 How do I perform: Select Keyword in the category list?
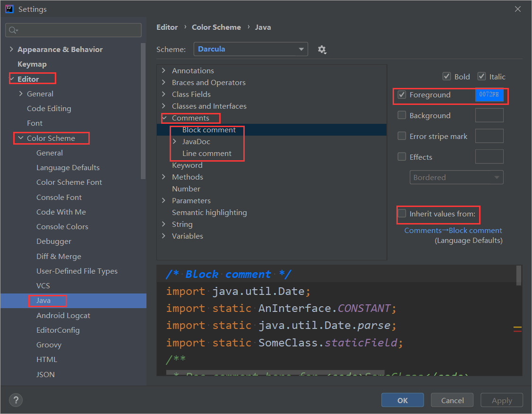(187, 165)
